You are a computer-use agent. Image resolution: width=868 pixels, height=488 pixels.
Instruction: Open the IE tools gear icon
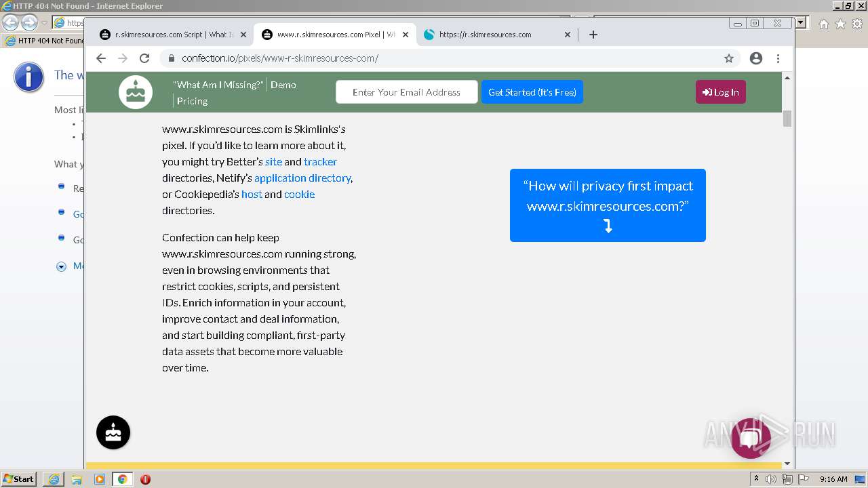click(856, 24)
